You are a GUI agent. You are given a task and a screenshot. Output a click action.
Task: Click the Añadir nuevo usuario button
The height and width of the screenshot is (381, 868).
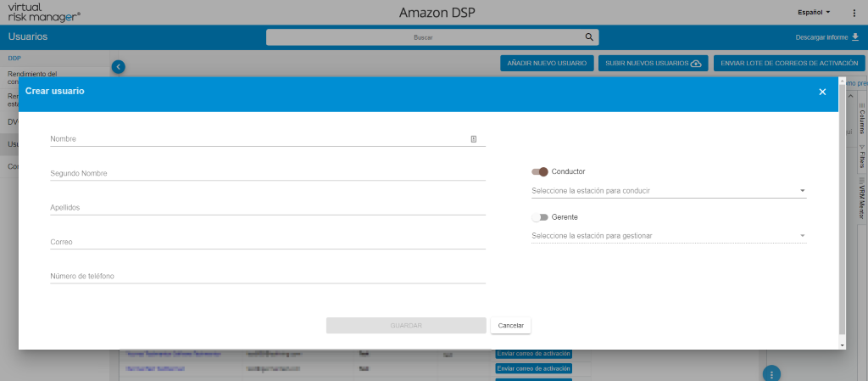(547, 63)
